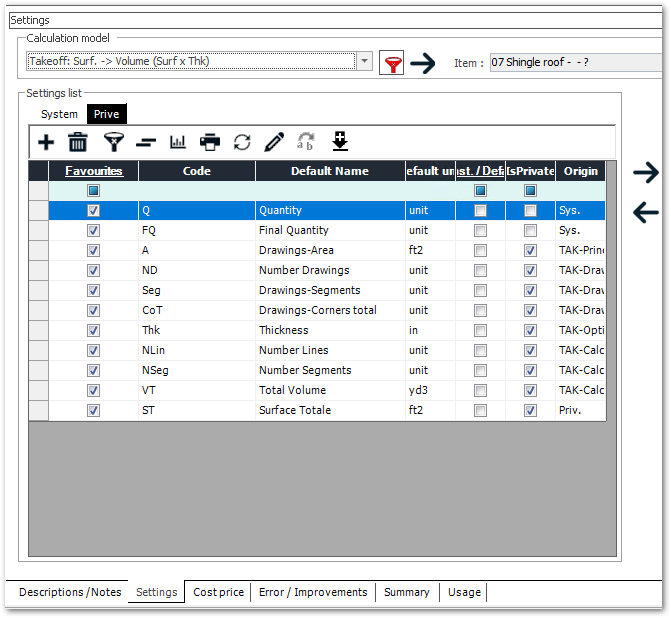Click the refresh arrows icon
Screen dimensions: 671x618
pos(242,142)
